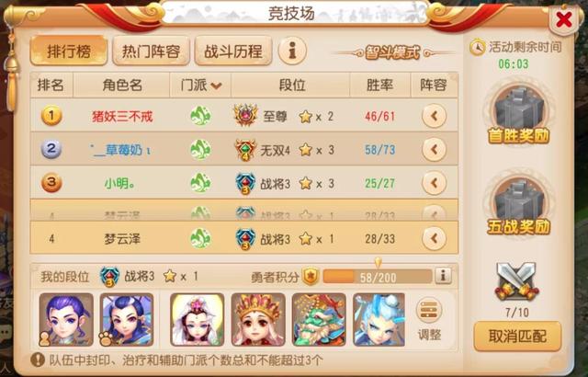Expand lineup arrow for 小明。
Screen dimensions: 588x377
click(x=434, y=183)
